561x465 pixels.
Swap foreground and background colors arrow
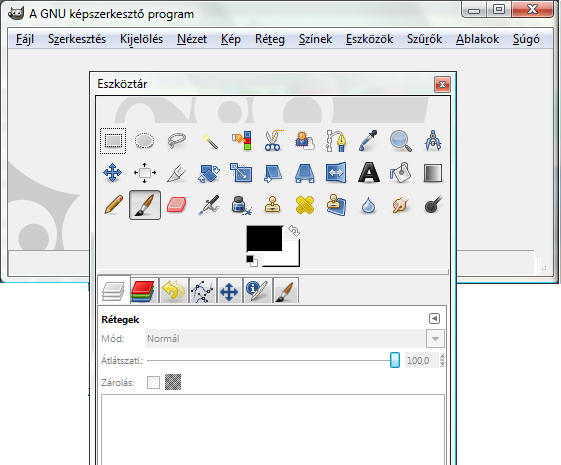(294, 231)
